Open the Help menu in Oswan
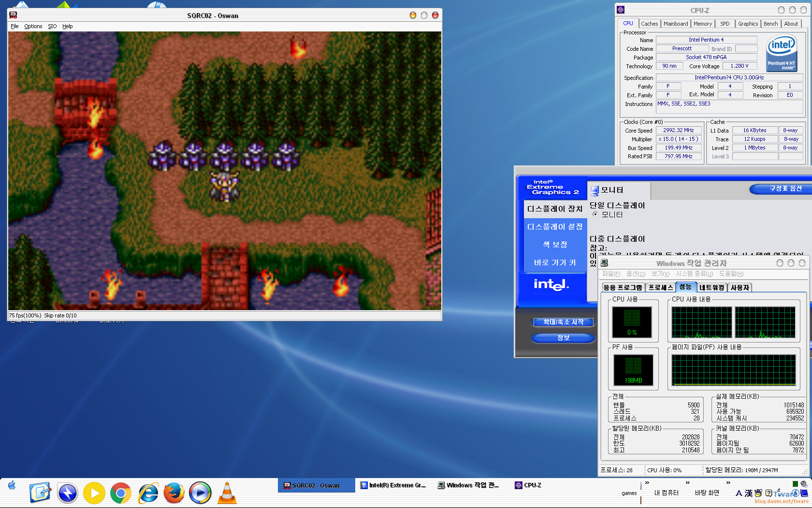The width and height of the screenshot is (812, 508). [x=68, y=26]
